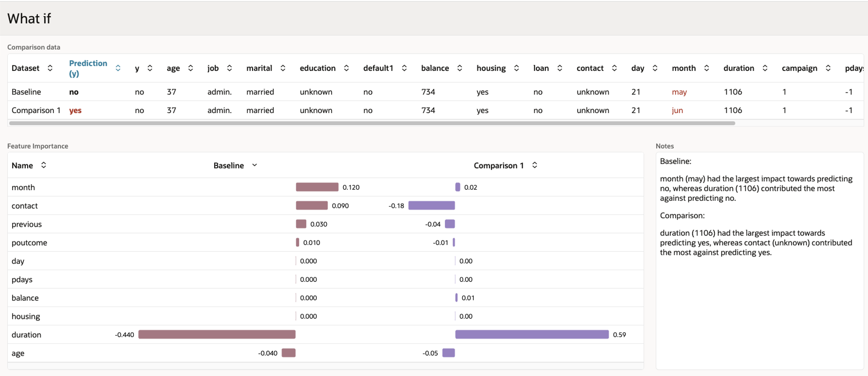Sort the education column
The image size is (868, 376).
[x=346, y=68]
